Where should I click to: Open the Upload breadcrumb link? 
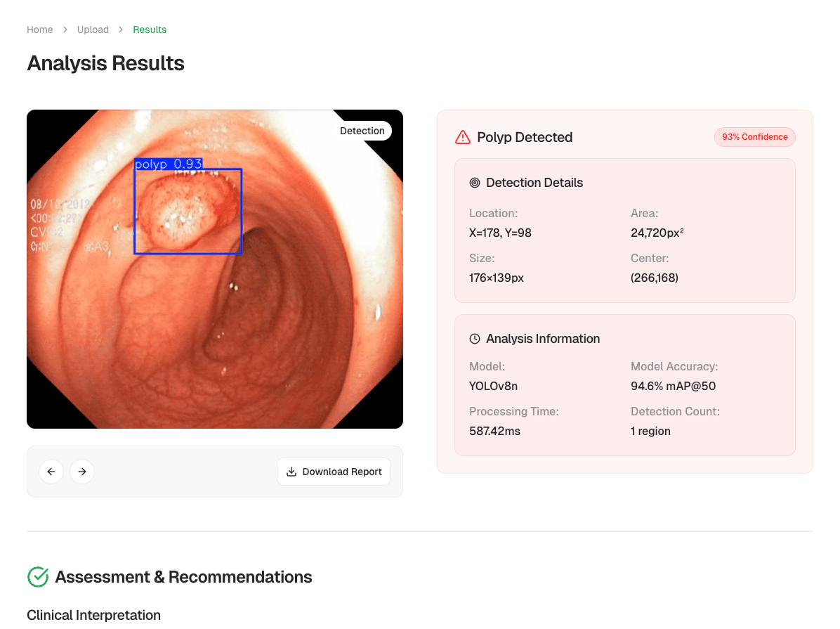(x=93, y=30)
